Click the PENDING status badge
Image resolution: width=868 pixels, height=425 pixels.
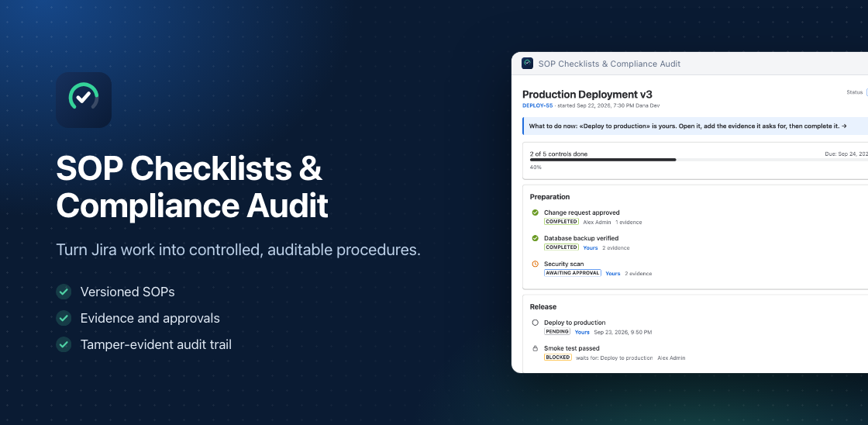[x=557, y=332]
